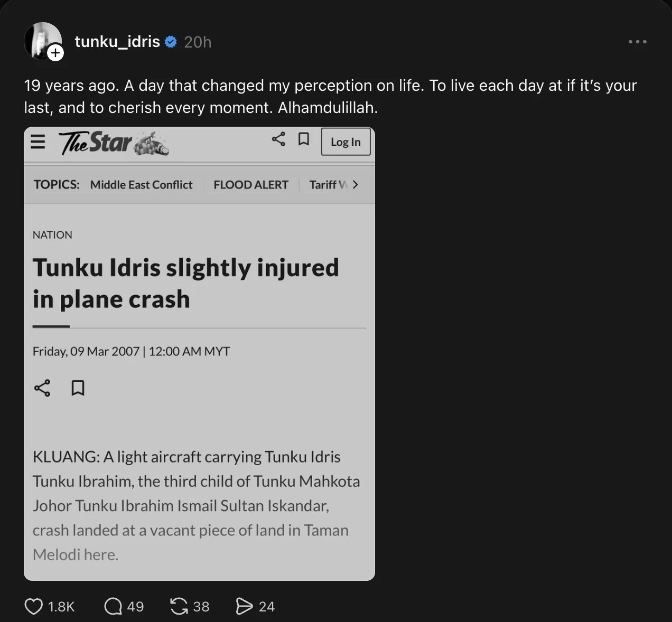This screenshot has width=672, height=622.
Task: Click the top share icon beside Log In
Action: pos(278,139)
